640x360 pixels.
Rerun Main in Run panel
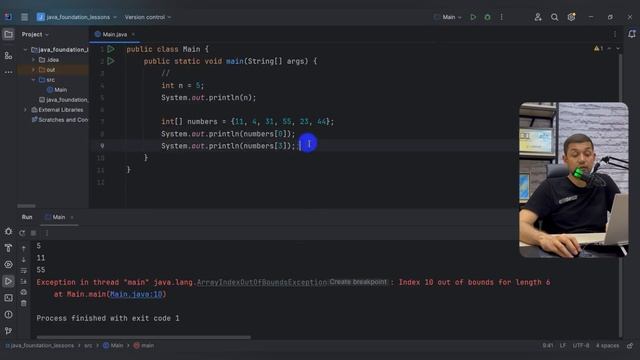[22, 233]
